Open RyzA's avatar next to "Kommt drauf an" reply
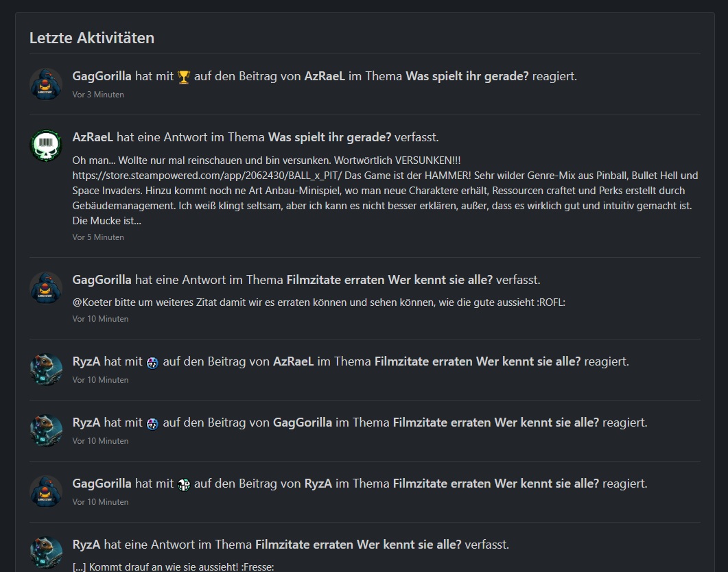Image resolution: width=728 pixels, height=572 pixels. click(x=46, y=553)
